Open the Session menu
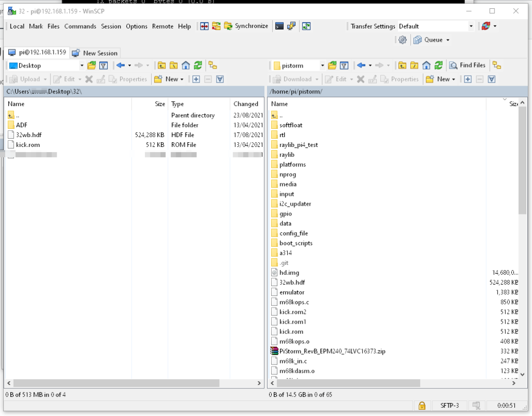Screen dimensions: 532x416 (111, 26)
